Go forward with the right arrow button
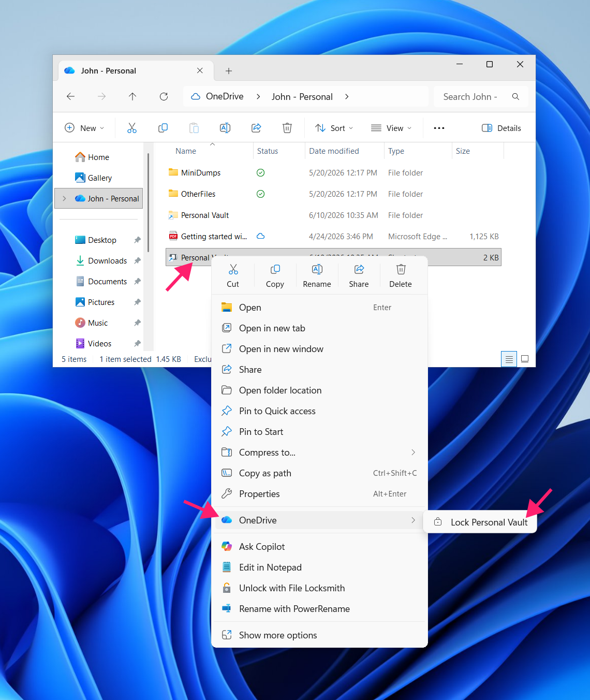 (102, 96)
